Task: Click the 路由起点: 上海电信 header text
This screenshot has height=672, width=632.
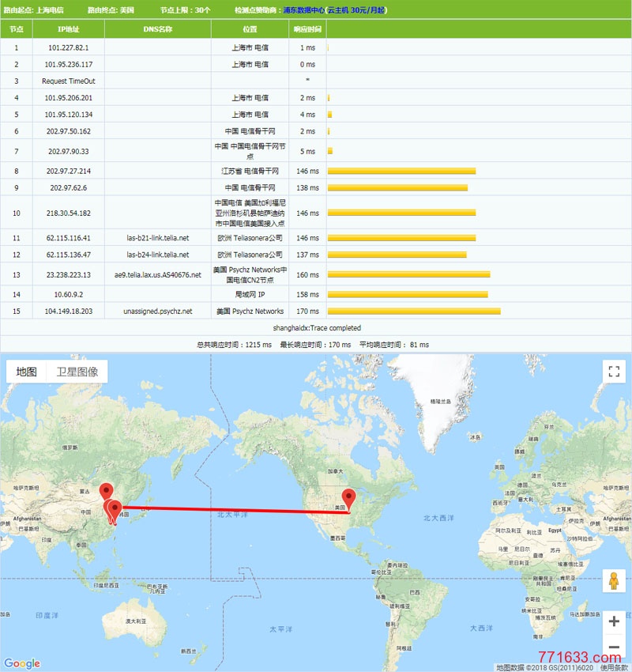Action: point(33,9)
